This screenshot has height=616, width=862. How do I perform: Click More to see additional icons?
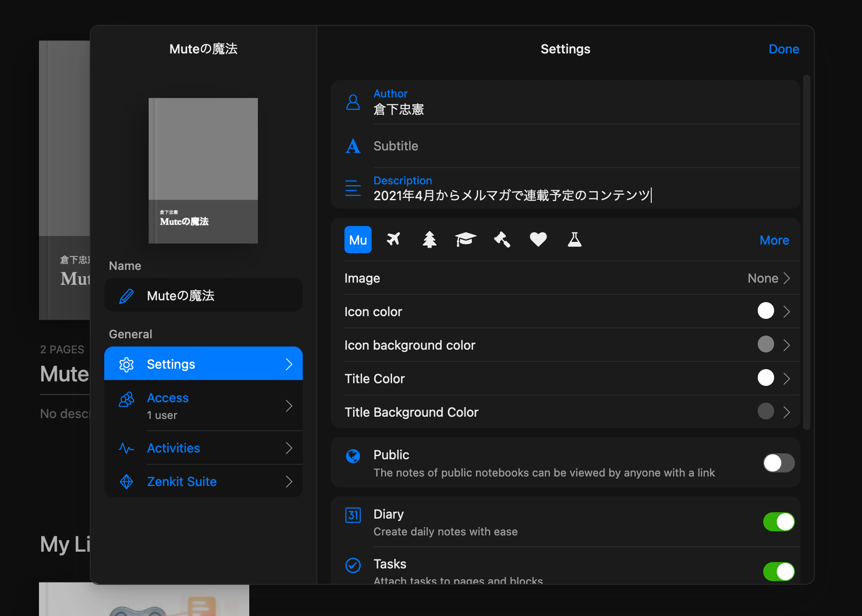click(774, 240)
